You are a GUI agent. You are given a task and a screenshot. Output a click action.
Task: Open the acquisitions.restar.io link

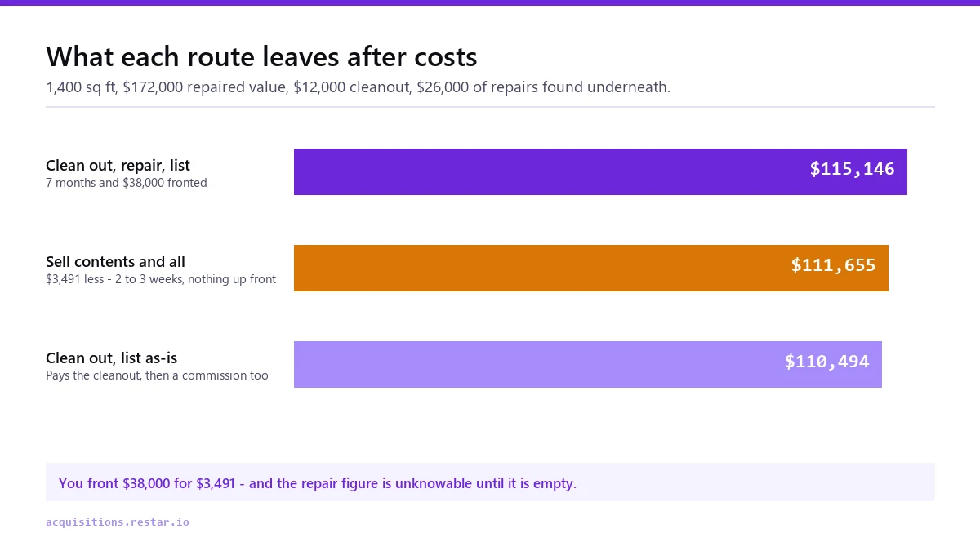(118, 522)
